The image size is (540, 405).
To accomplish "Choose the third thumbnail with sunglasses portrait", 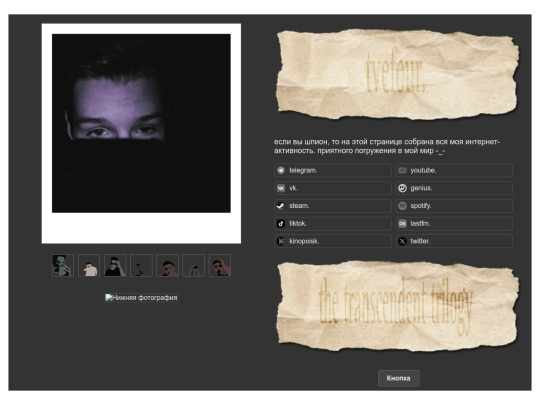I will point(115,266).
